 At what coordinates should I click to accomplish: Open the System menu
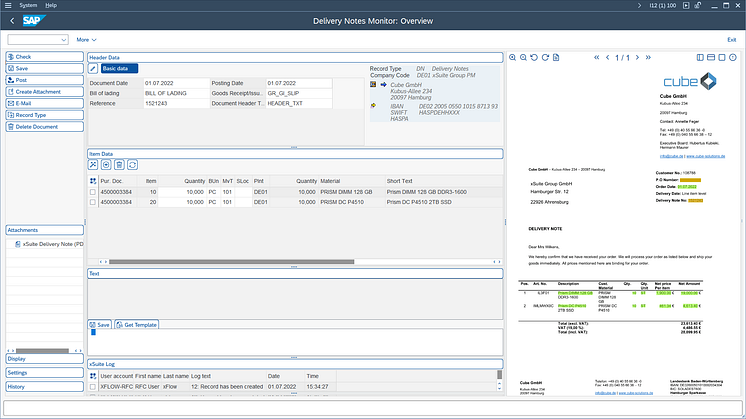28,5
